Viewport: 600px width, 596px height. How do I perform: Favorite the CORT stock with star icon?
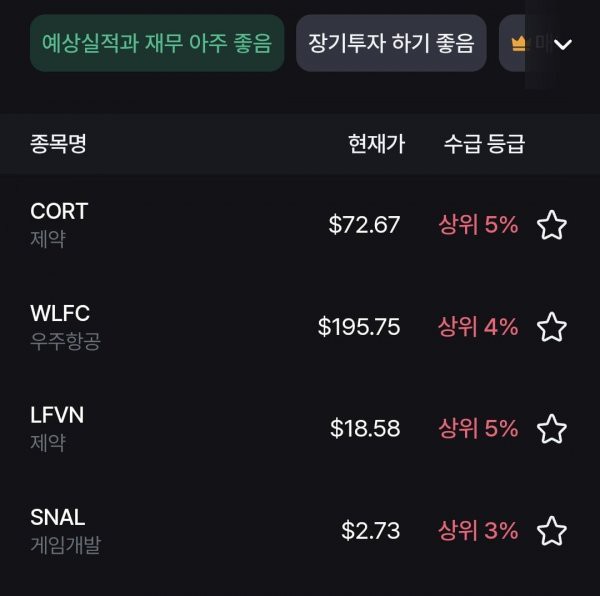[x=551, y=225]
